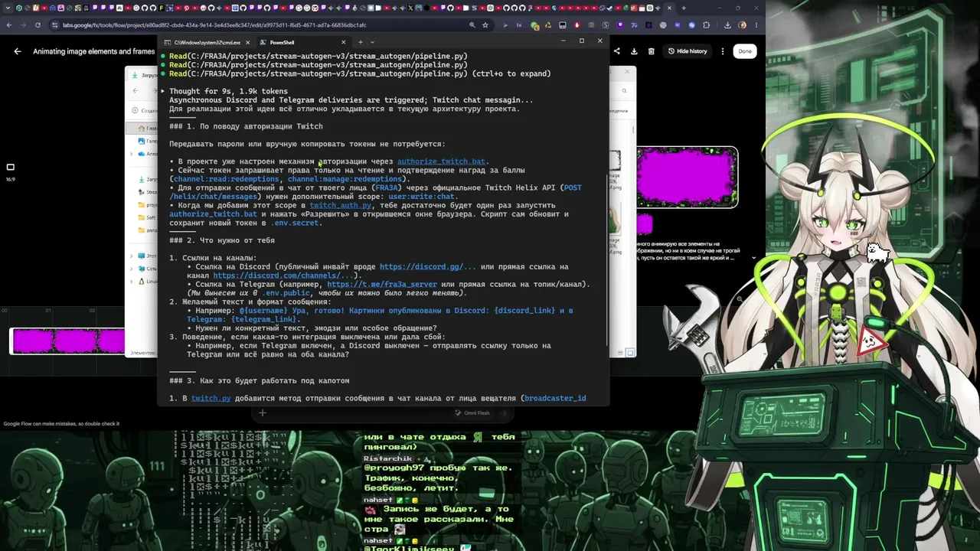Image resolution: width=980 pixels, height=551 pixels.
Task: Click the channel:read:redemptions scope text
Action: click(227, 179)
